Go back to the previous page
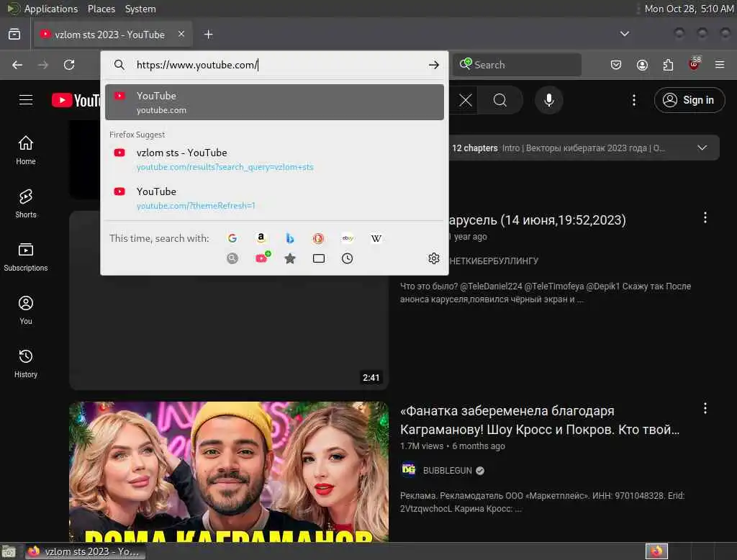The width and height of the screenshot is (737, 560). click(x=17, y=65)
